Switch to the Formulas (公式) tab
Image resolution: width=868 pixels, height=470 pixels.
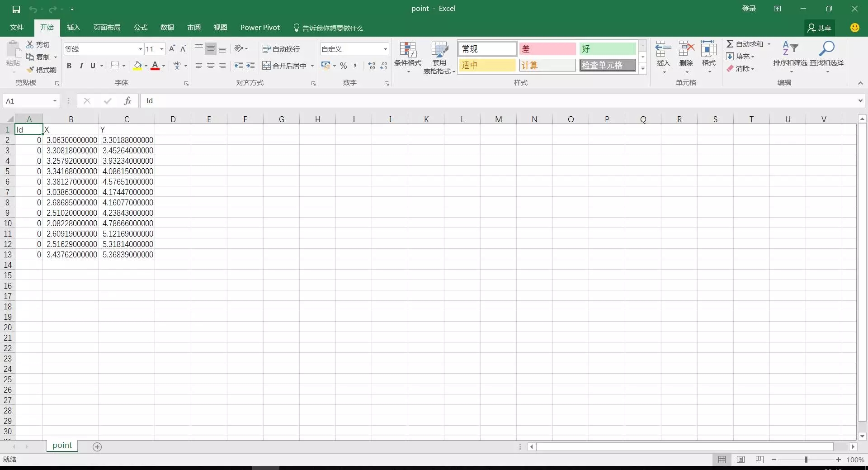[141, 28]
